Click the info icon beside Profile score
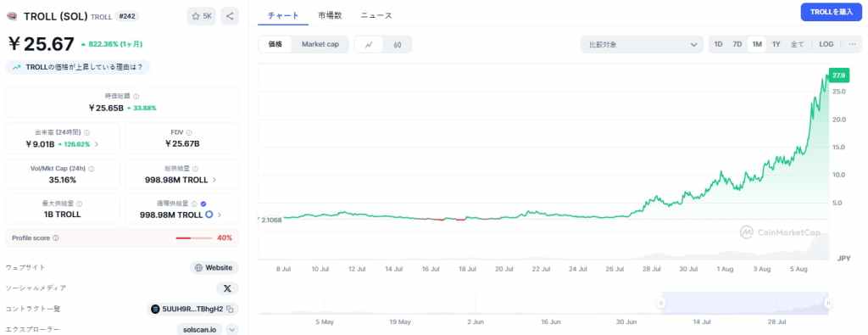 tap(56, 238)
